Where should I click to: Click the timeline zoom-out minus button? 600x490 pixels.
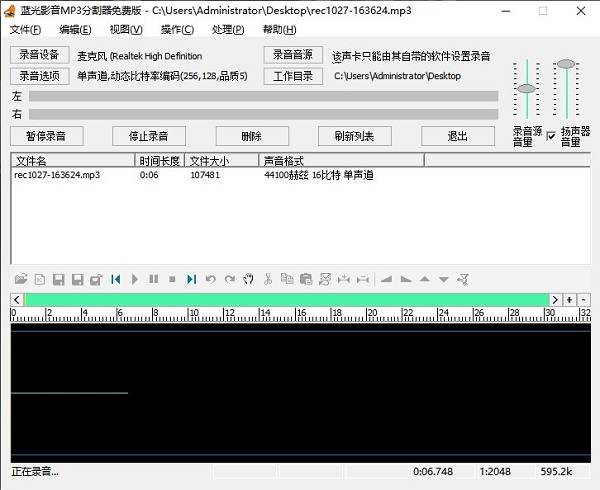click(x=583, y=299)
